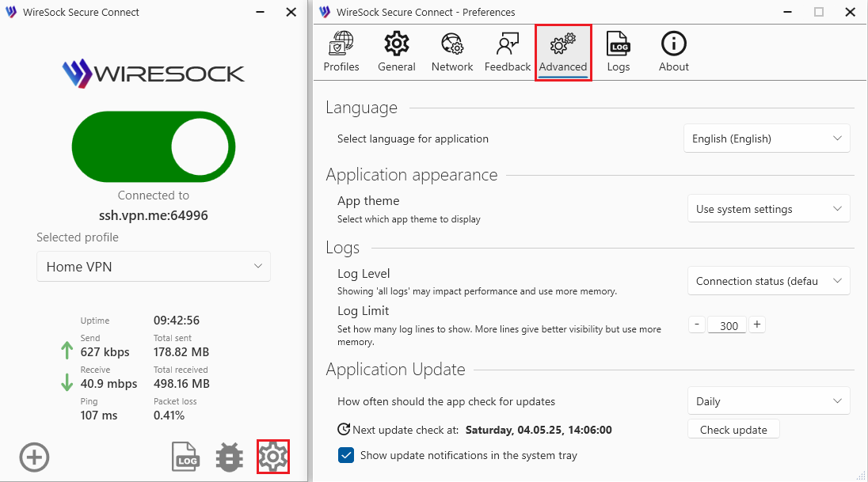
Task: Click the Ping value 107 ms
Action: click(98, 415)
